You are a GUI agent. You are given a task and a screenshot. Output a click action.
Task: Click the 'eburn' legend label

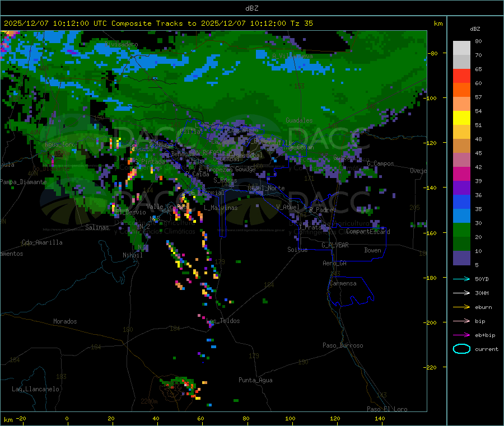483,307
